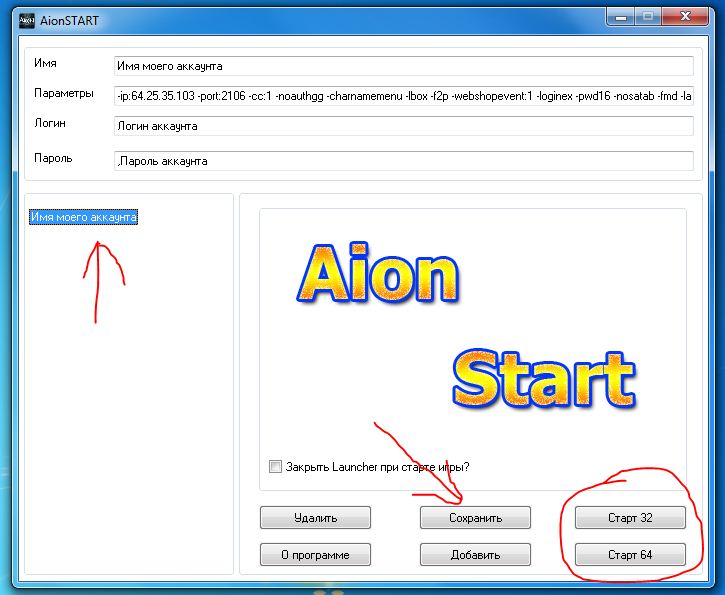Click the Сохранить button
Screen dimensions: 725x595
click(475, 517)
